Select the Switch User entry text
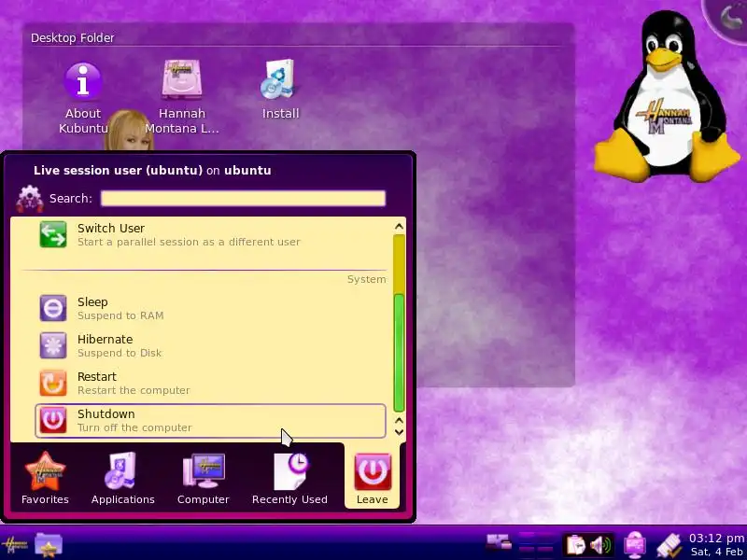 click(110, 228)
